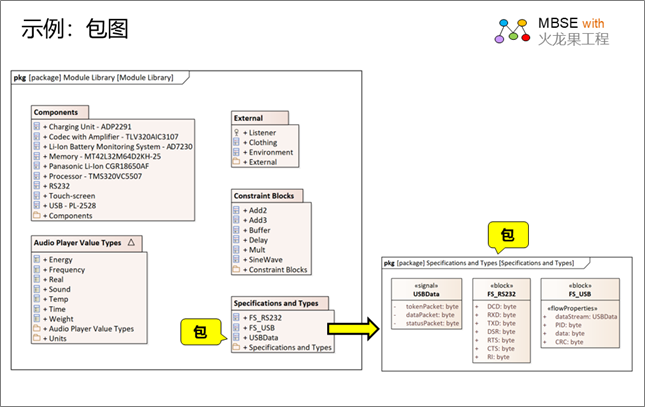The width and height of the screenshot is (645, 407).
Task: Click the Constraint Blocks package tab
Action: click(264, 196)
